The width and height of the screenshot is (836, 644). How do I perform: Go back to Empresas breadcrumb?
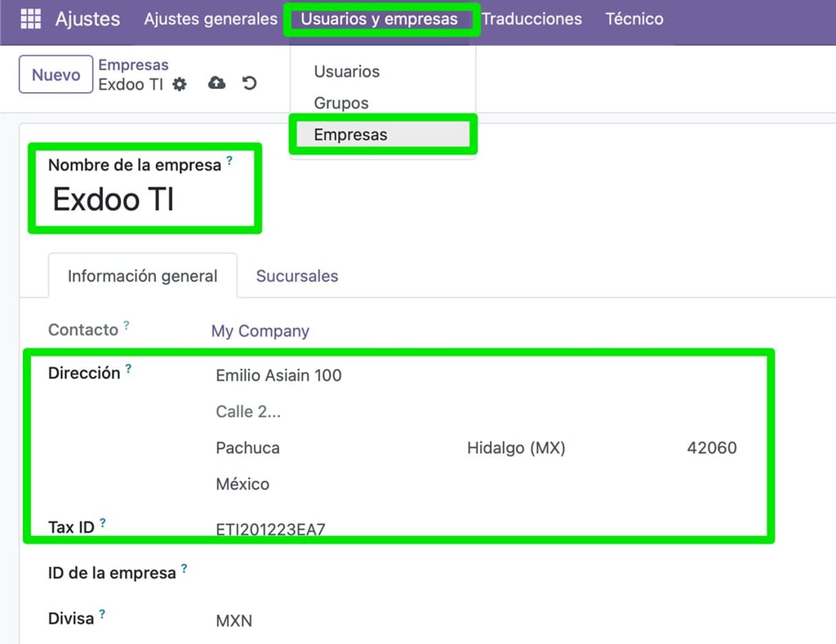click(x=133, y=64)
